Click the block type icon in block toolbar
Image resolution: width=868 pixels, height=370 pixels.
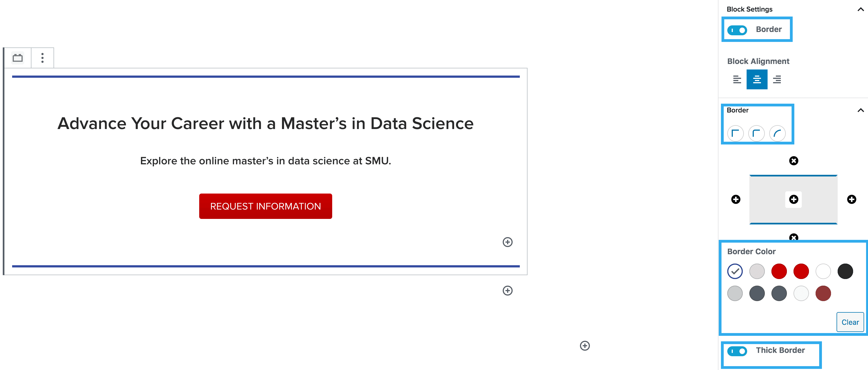tap(18, 58)
